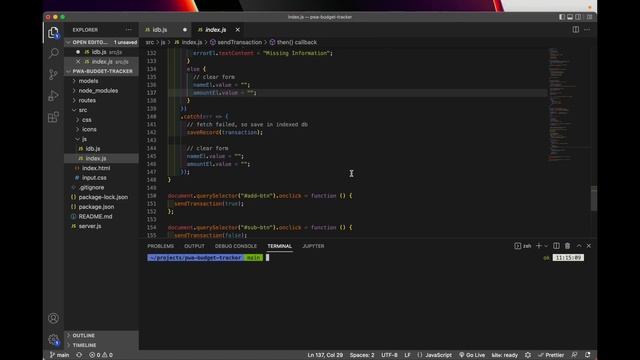Image resolution: width=640 pixels, height=360 pixels.
Task: Open the editor more actions ellipsis
Action: pos(587,29)
